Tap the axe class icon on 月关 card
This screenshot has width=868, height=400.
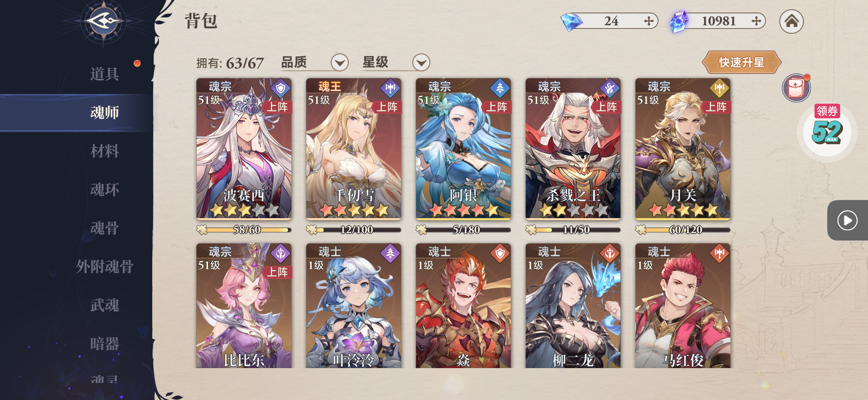point(719,89)
